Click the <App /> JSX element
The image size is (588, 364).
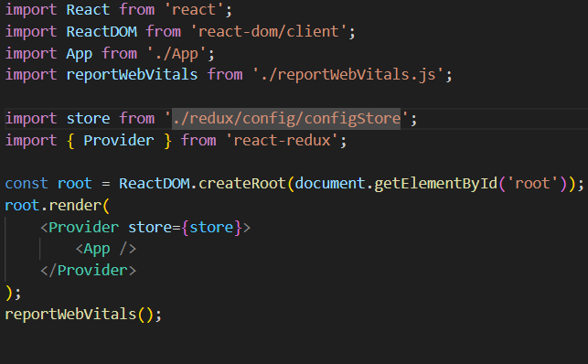pyautogui.click(x=106, y=249)
